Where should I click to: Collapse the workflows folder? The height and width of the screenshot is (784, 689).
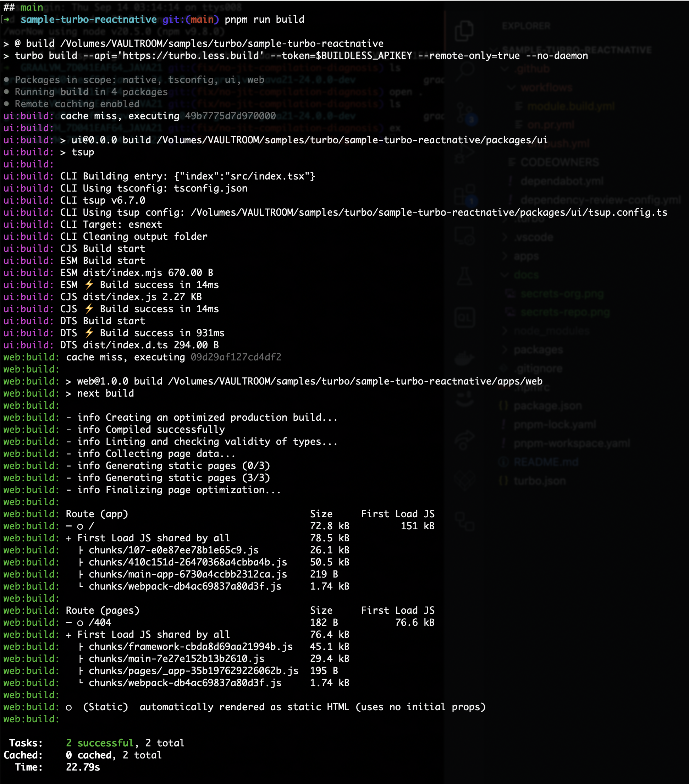click(x=546, y=88)
